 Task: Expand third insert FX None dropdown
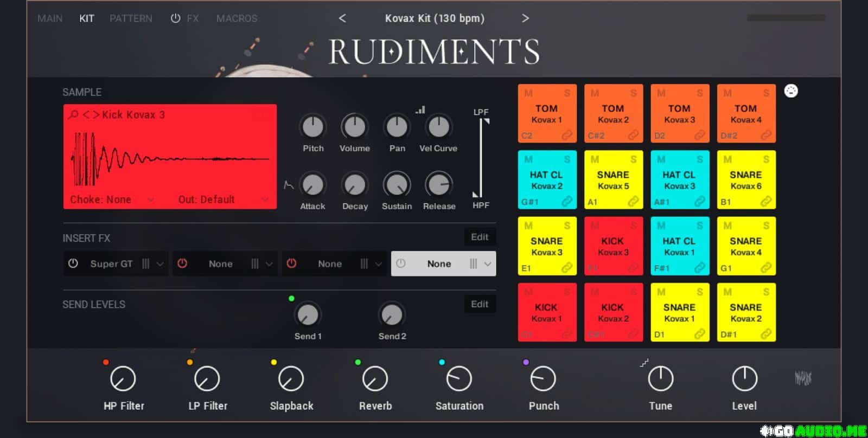(x=378, y=264)
